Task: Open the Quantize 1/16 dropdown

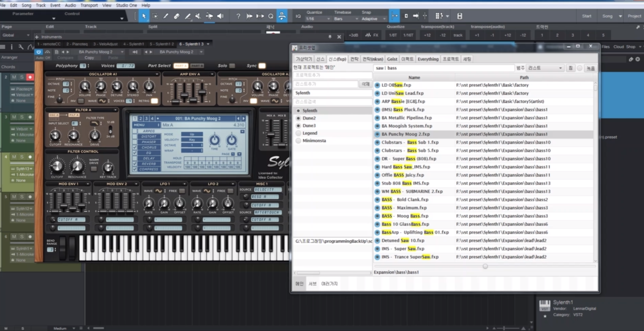Action: [x=318, y=19]
